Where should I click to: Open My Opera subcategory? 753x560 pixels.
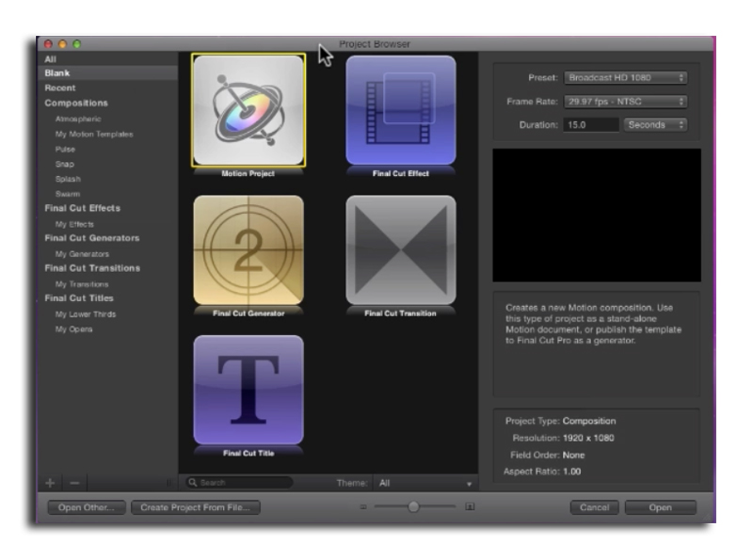pos(74,329)
